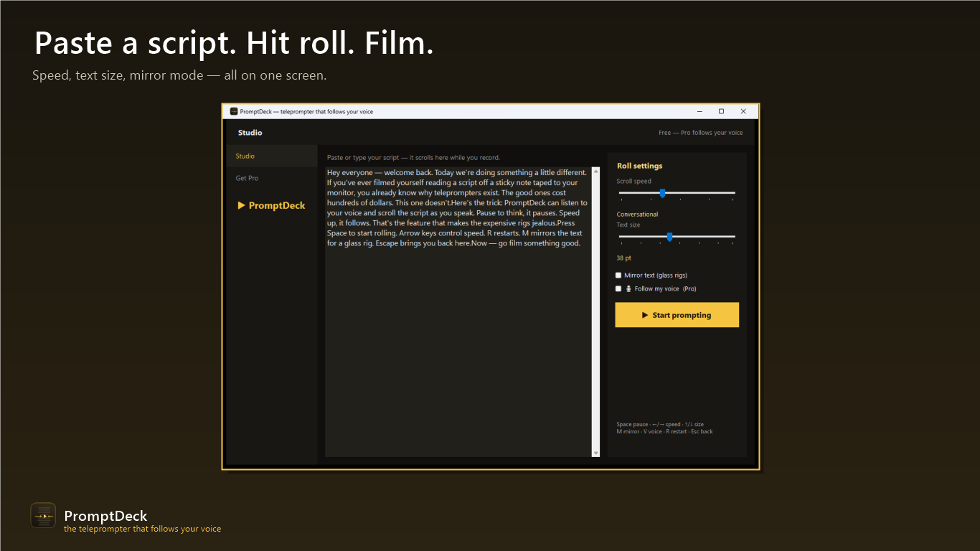Tick the Follow my voice (Pro) checkbox
The height and width of the screenshot is (551, 980).
618,289
